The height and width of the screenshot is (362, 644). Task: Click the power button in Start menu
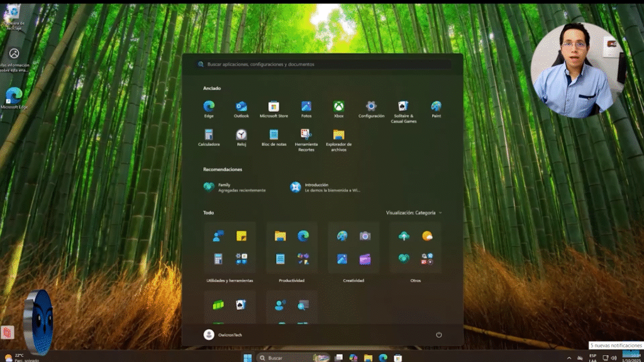439,335
